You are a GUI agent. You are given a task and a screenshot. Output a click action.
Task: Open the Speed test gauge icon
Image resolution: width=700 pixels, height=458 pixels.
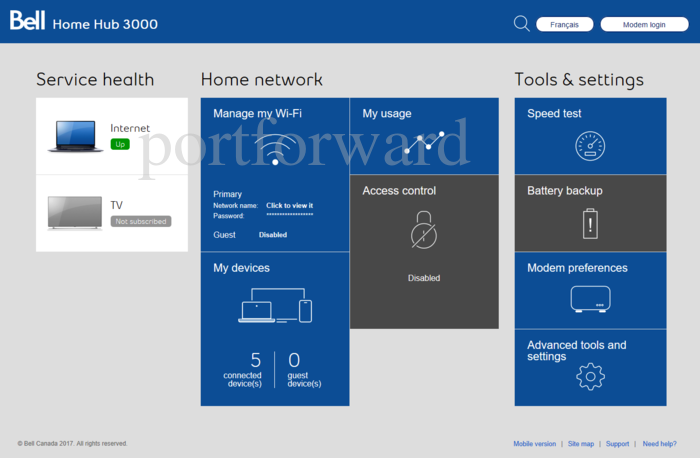590,147
